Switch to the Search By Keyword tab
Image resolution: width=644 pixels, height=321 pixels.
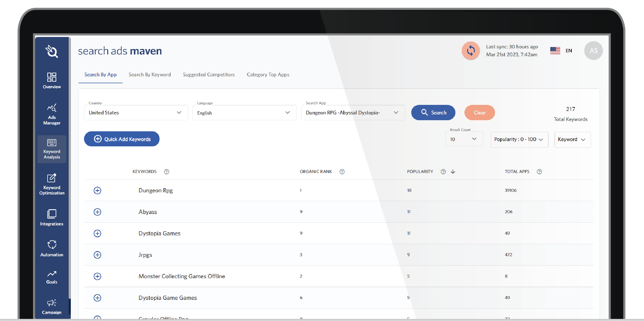[150, 75]
